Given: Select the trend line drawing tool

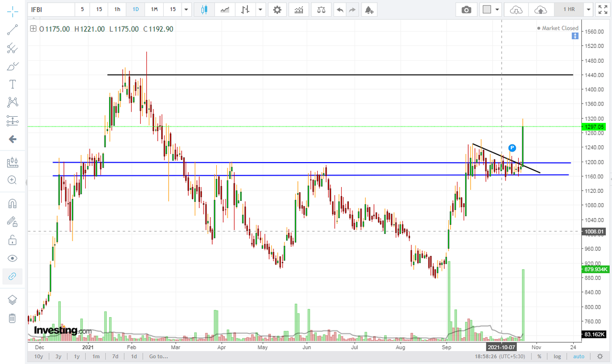Looking at the screenshot, I should click(x=12, y=30).
